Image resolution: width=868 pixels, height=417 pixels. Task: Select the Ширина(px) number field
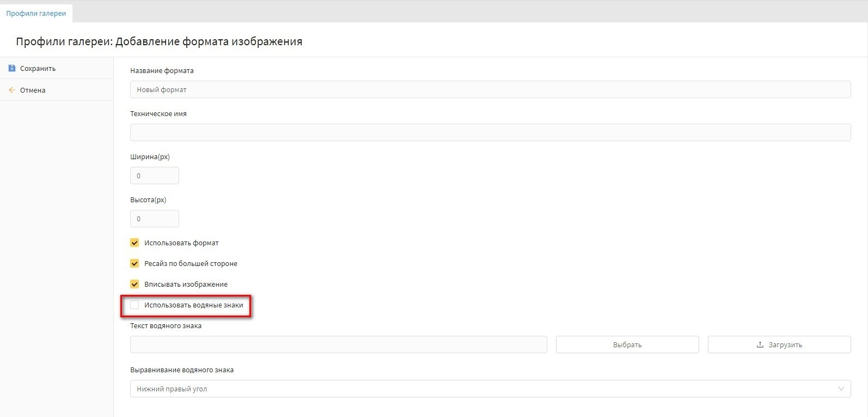point(154,176)
